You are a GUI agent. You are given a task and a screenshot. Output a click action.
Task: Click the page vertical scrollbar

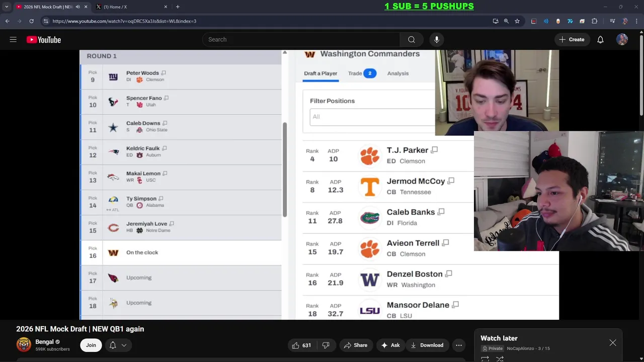tap(641, 75)
